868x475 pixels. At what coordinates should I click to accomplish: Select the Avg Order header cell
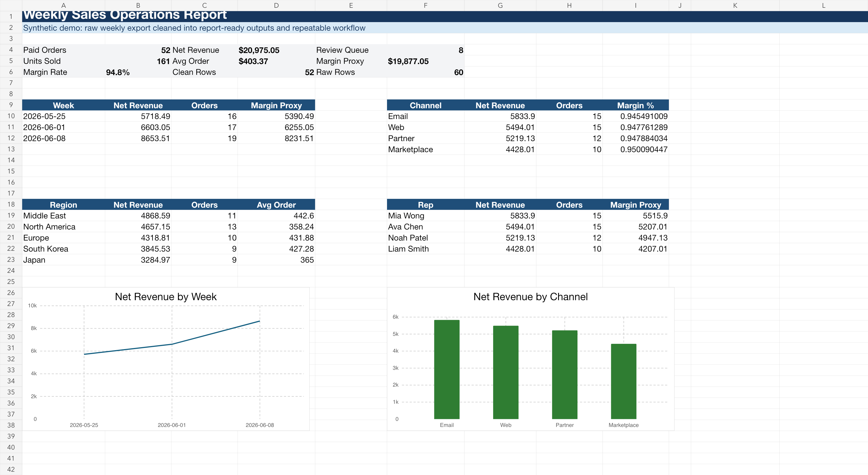[276, 204]
